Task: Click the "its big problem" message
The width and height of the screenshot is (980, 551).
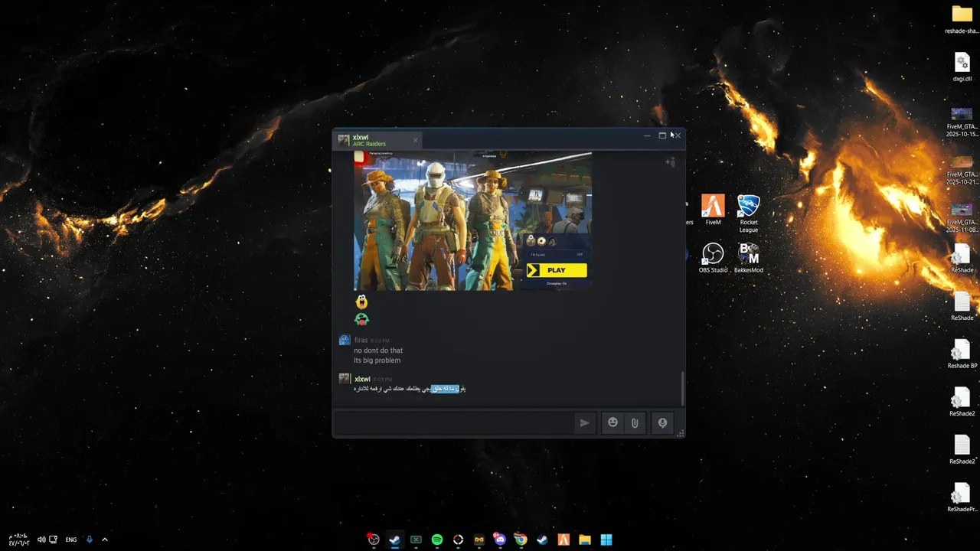Action: pos(377,360)
